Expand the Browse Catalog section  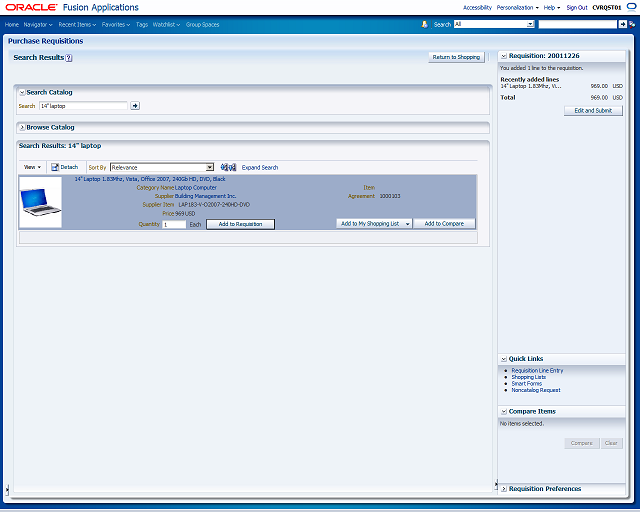[22, 127]
